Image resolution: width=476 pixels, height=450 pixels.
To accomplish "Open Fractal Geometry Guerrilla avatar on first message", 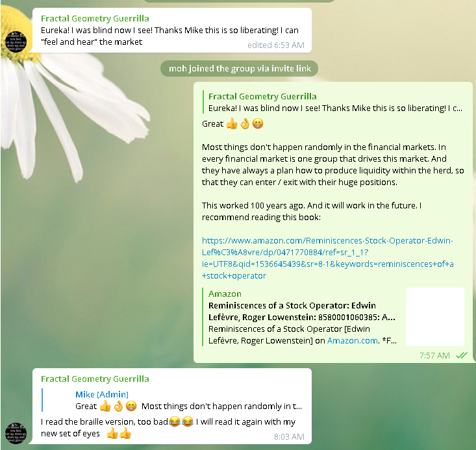I will [x=16, y=42].
